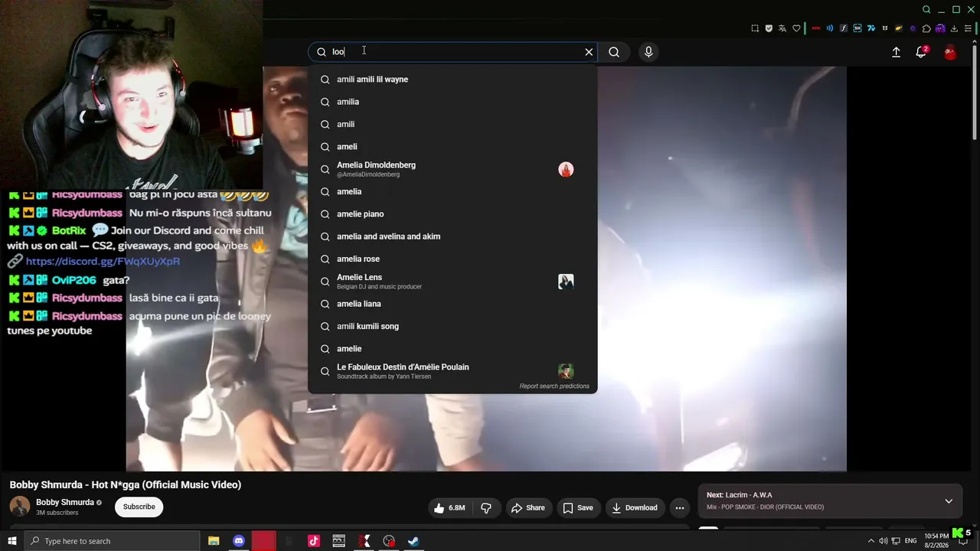This screenshot has height=551, width=980.
Task: Open the OBS Studio taskbar icon
Action: (x=389, y=541)
